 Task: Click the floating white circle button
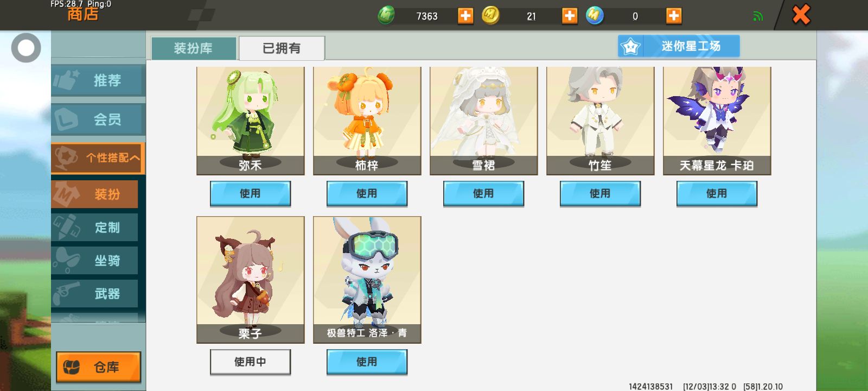click(x=26, y=48)
